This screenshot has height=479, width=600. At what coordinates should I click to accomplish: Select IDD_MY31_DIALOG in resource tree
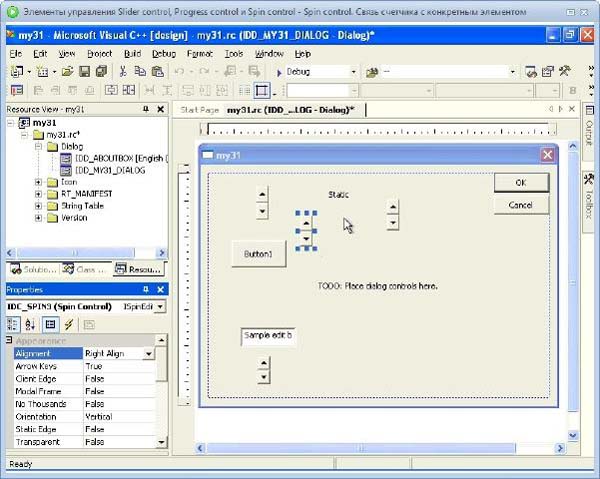point(109,170)
